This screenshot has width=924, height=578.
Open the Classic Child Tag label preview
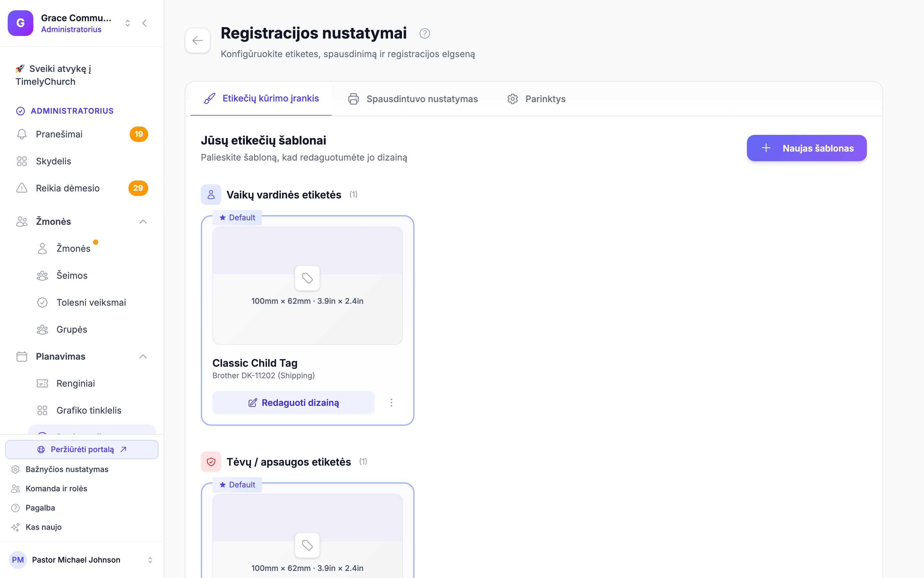pyautogui.click(x=307, y=286)
